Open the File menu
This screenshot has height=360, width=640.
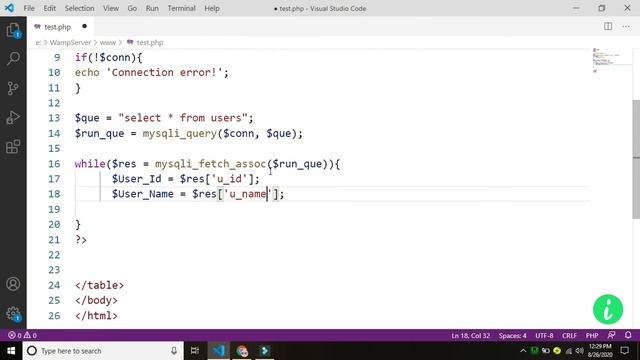29,8
